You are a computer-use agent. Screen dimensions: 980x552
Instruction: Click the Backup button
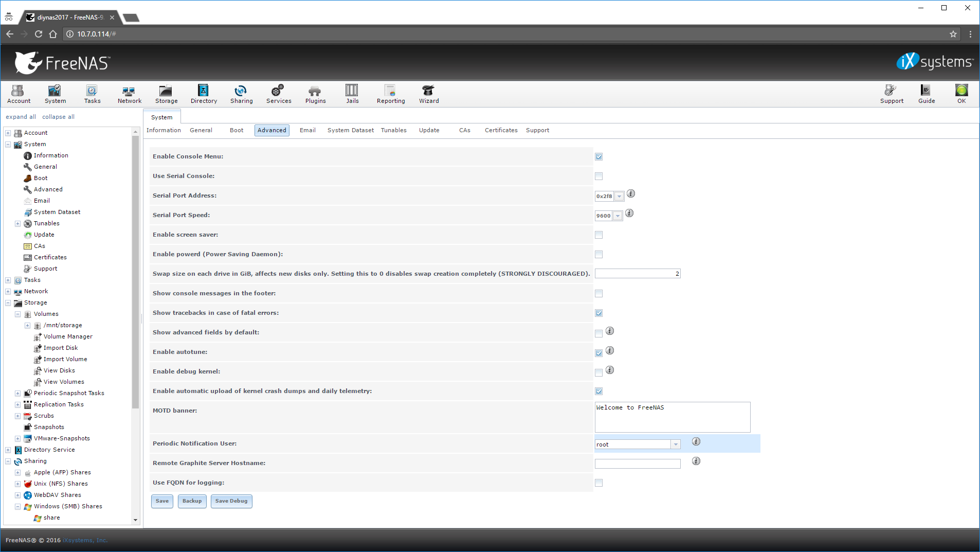192,501
